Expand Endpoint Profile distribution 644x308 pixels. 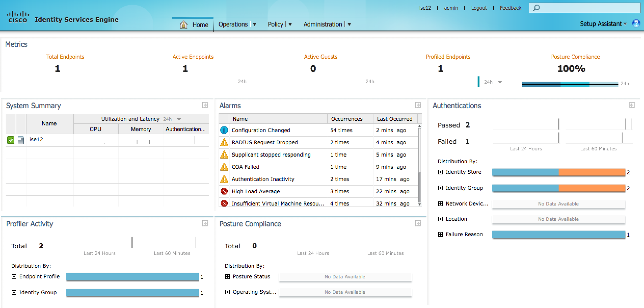click(14, 277)
